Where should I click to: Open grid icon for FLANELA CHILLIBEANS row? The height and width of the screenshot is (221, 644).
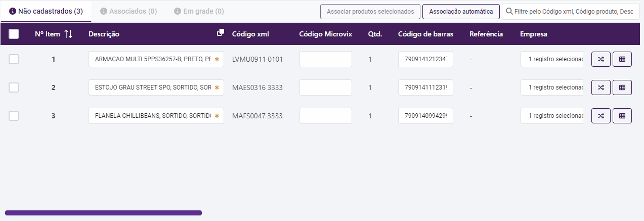click(622, 116)
